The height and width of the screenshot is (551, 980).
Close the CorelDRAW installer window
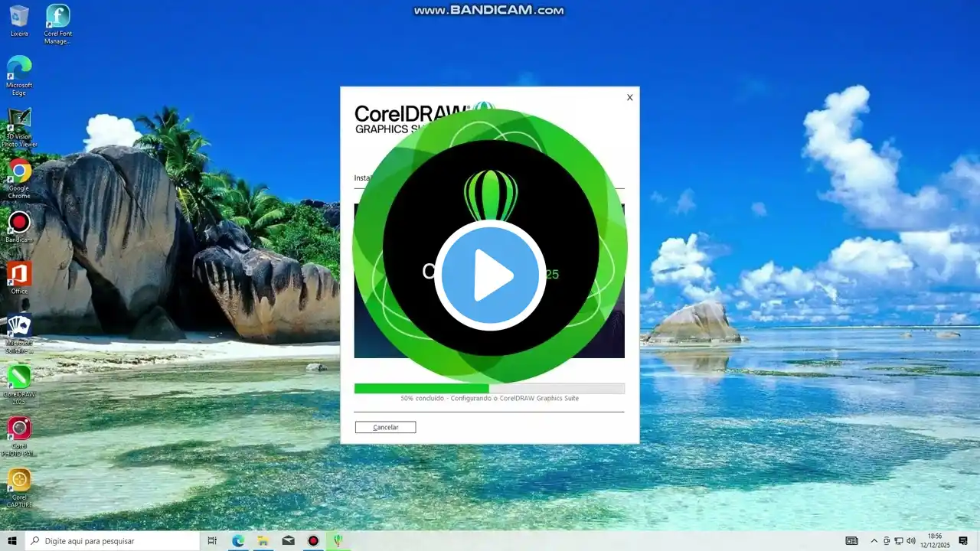(x=629, y=97)
